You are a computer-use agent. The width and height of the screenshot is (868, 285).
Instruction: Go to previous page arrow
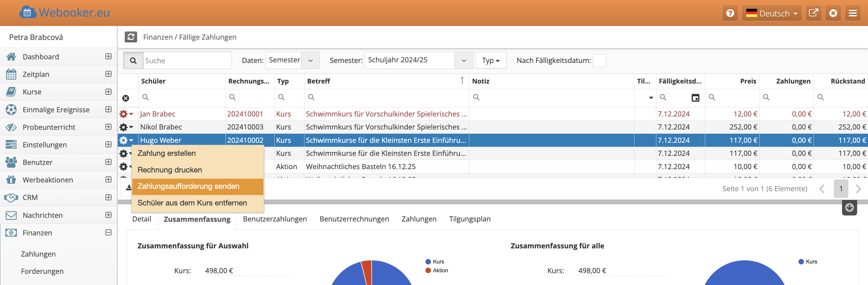pos(822,189)
